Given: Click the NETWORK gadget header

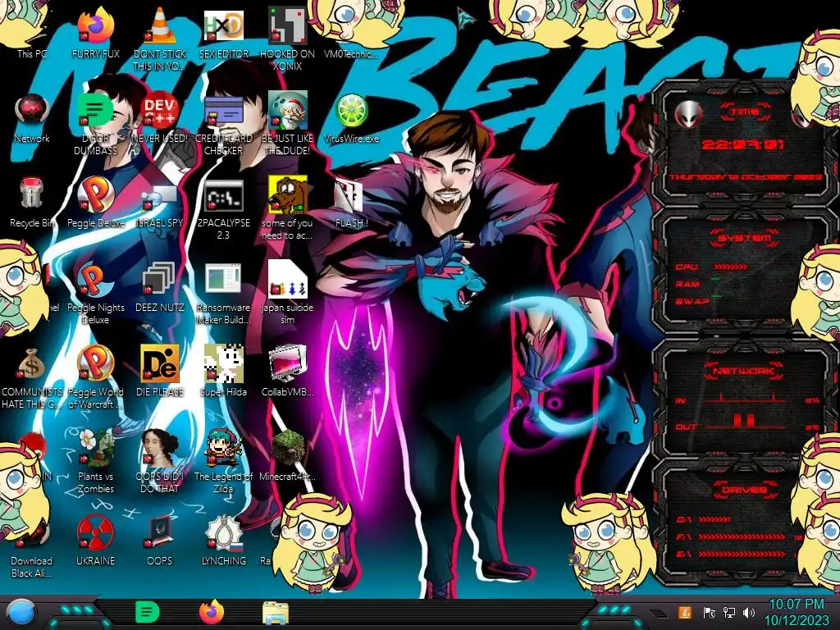Looking at the screenshot, I should click(x=743, y=371).
